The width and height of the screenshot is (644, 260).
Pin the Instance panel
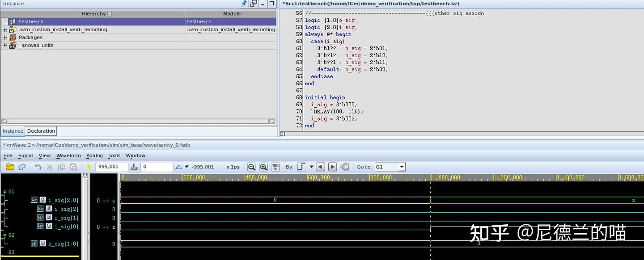pyautogui.click(x=244, y=4)
